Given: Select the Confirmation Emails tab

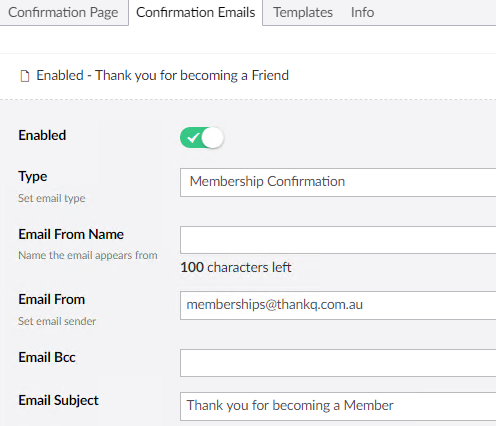Looking at the screenshot, I should pyautogui.click(x=196, y=12).
